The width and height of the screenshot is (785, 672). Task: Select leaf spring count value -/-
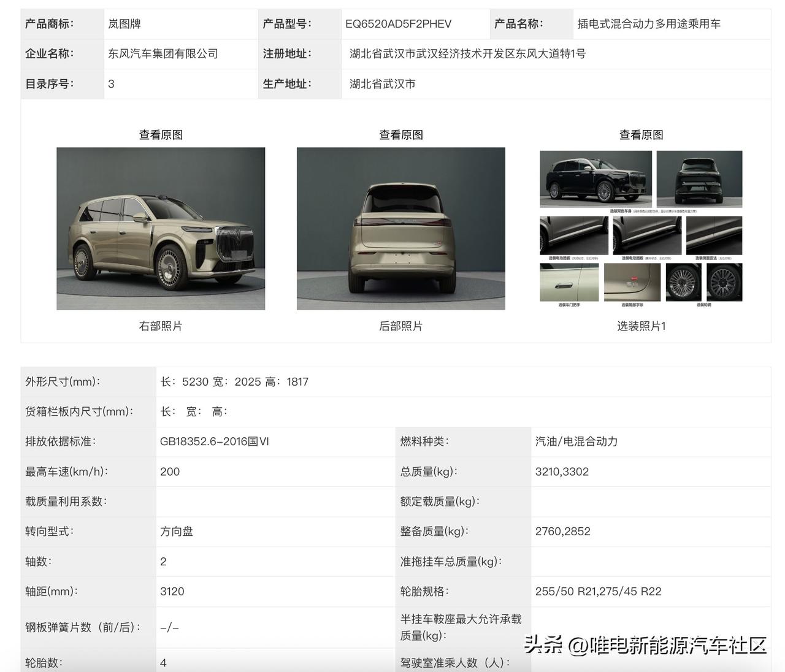pyautogui.click(x=169, y=628)
